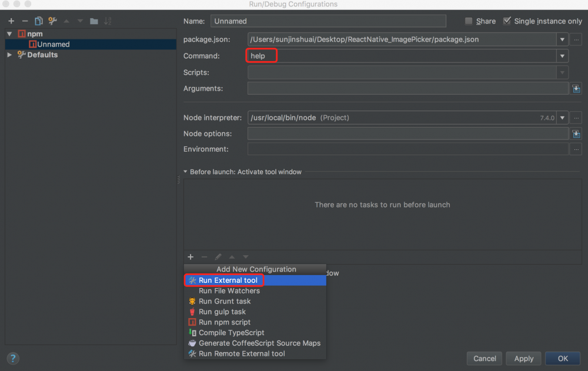The width and height of the screenshot is (588, 371).
Task: Click the Macro insert icon beside Node options
Action: pos(576,133)
